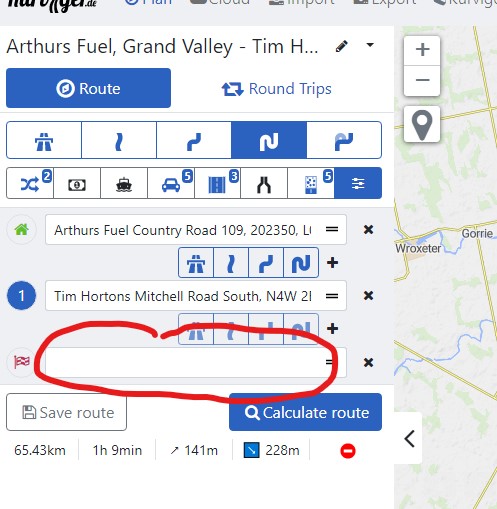Screen dimensions: 497x509
Task: Toggle avoid ferries option
Action: pyautogui.click(x=124, y=183)
